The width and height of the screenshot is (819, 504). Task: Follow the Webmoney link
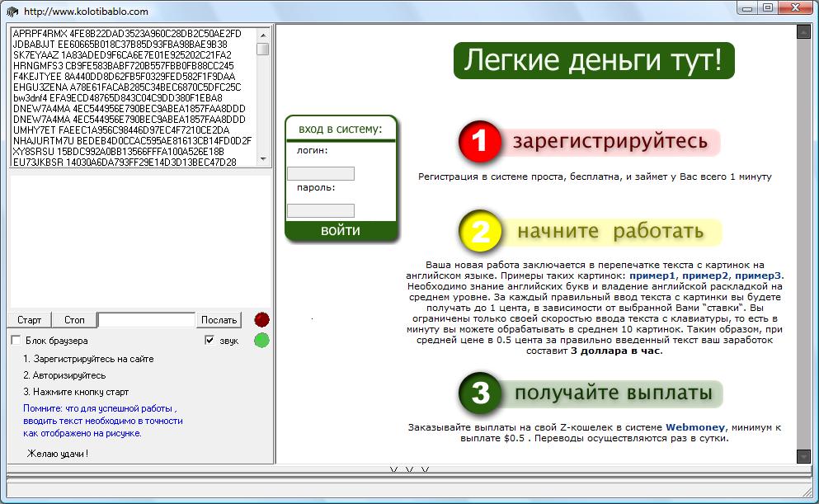(x=695, y=427)
